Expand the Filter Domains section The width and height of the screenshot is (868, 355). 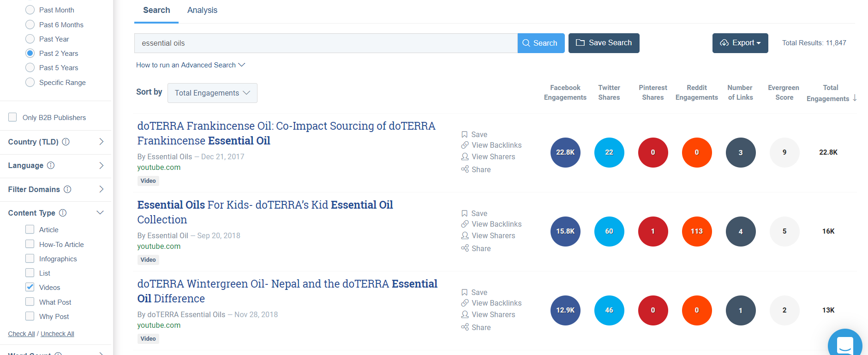pos(101,189)
